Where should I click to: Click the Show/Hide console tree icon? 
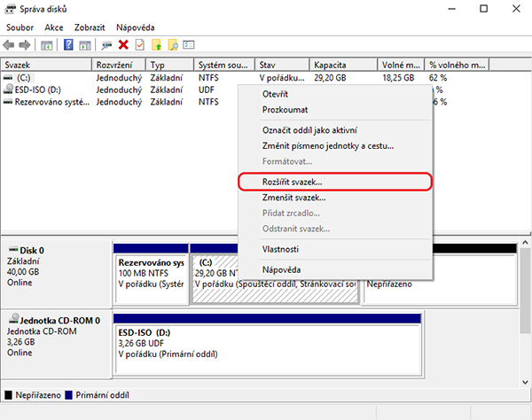[47, 44]
